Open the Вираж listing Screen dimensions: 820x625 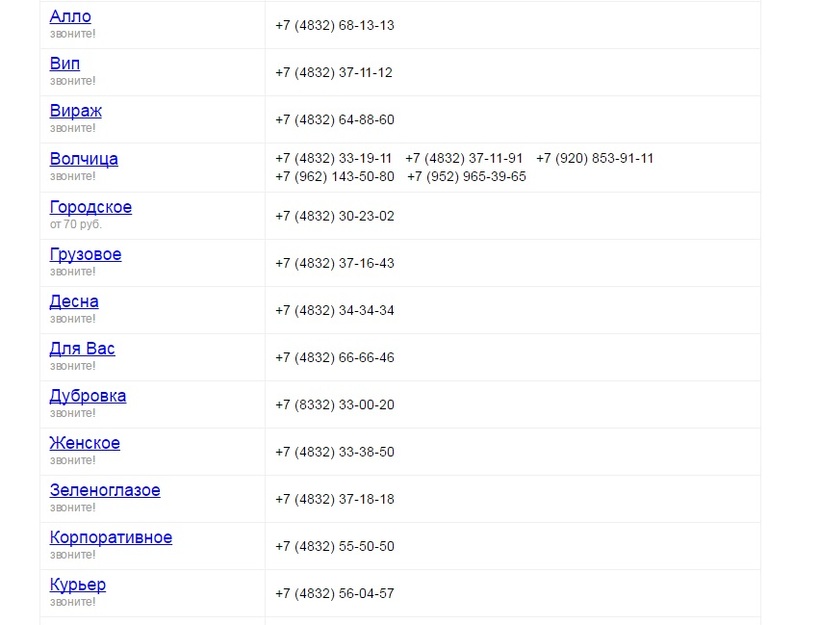[x=76, y=111]
